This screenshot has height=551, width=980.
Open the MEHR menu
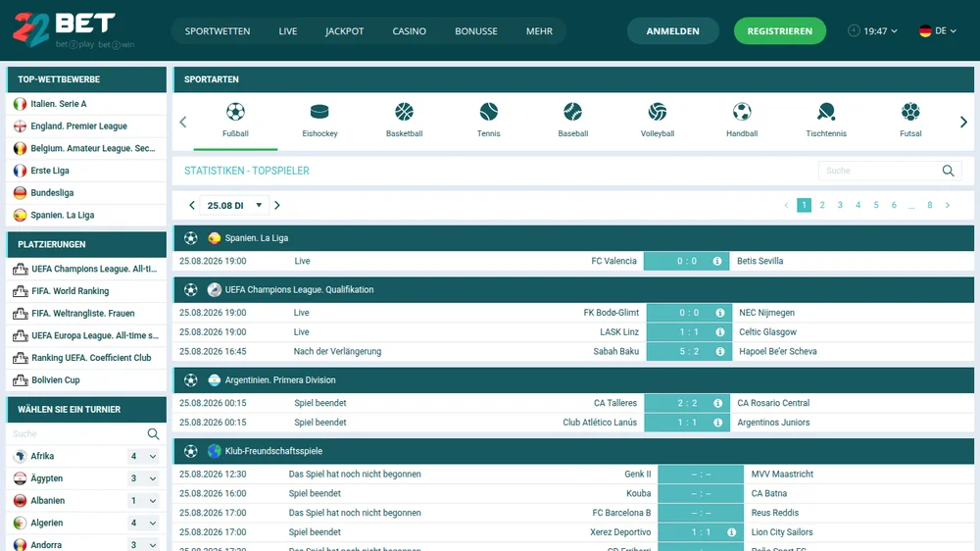tap(539, 31)
